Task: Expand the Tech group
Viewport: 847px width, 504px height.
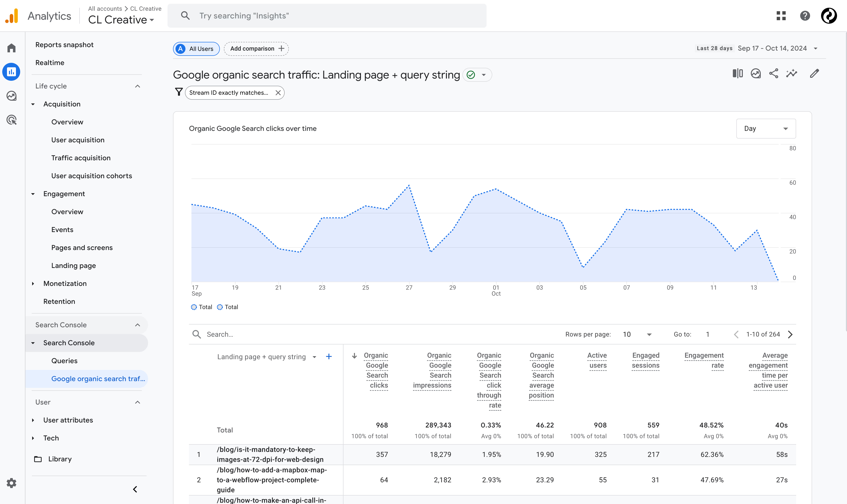Action: coord(33,438)
